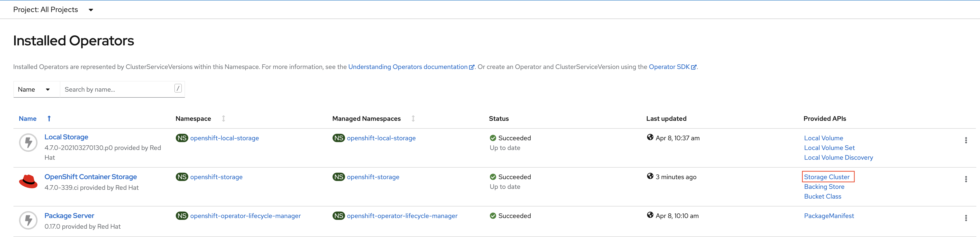The image size is (980, 237).
Task: Open the Backing Store API link
Action: click(824, 187)
